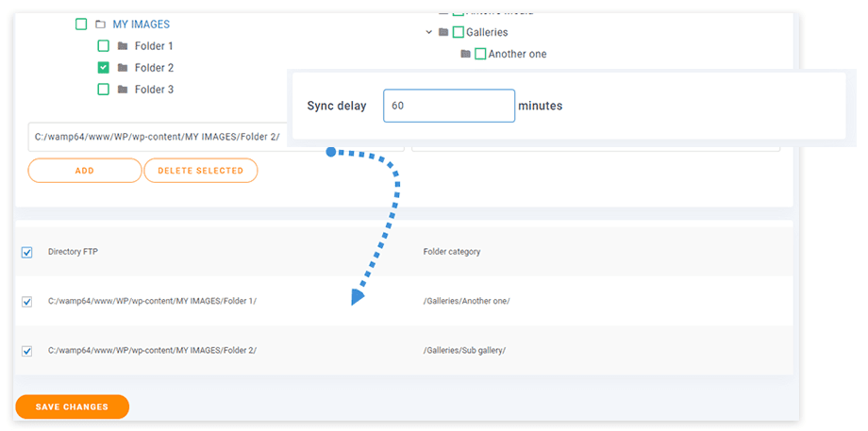Viewport: 868px width, 431px height.
Task: Collapse the Galleries tree node chevron
Action: coord(429,32)
